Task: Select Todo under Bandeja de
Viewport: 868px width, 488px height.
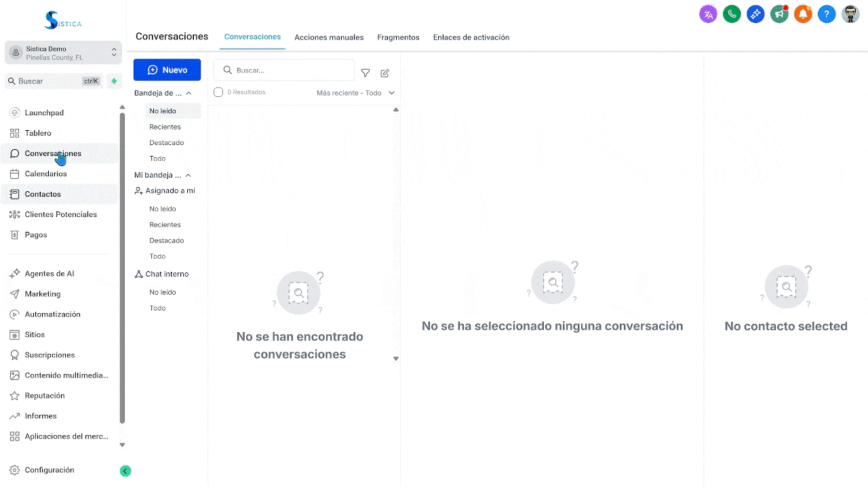Action: pyautogui.click(x=157, y=159)
